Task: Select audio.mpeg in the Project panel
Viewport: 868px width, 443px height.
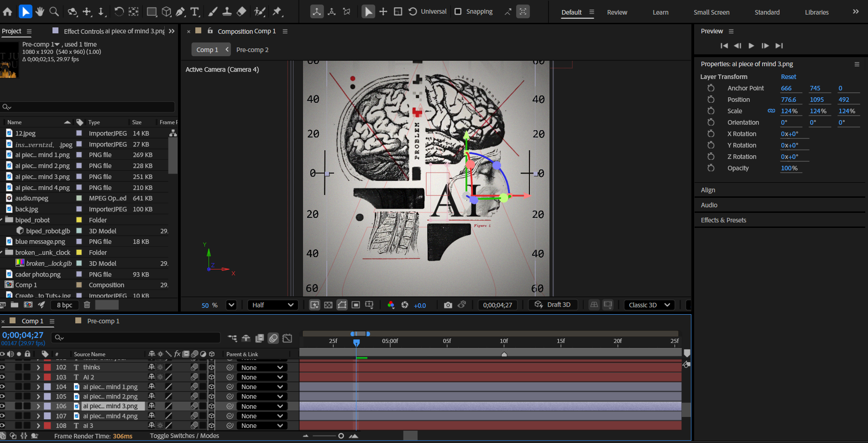Action: pyautogui.click(x=31, y=198)
